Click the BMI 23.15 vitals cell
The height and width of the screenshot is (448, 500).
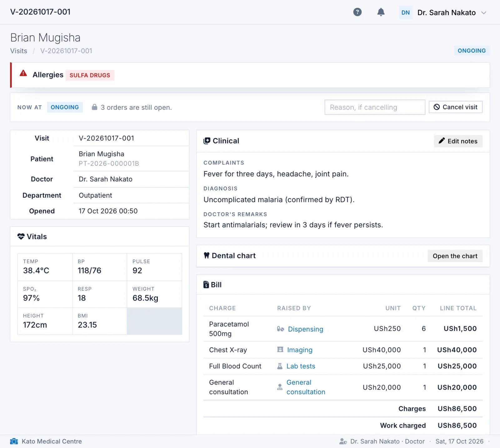(100, 321)
